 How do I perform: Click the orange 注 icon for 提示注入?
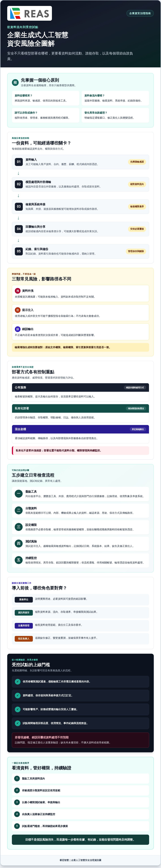tap(18, 310)
